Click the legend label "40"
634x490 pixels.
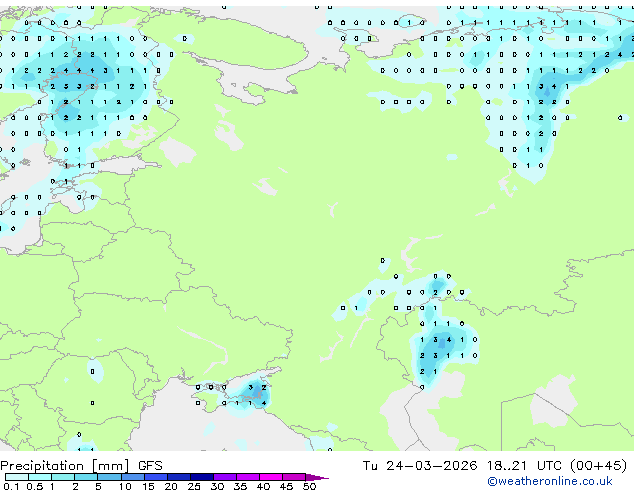[x=263, y=486]
